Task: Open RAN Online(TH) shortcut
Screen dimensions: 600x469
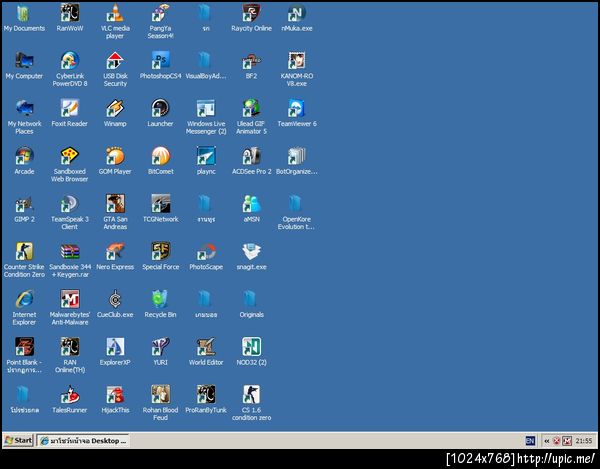Action: [x=70, y=355]
